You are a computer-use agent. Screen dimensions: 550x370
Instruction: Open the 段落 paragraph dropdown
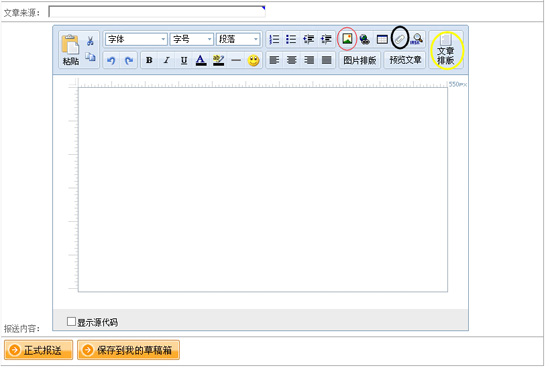pos(238,39)
